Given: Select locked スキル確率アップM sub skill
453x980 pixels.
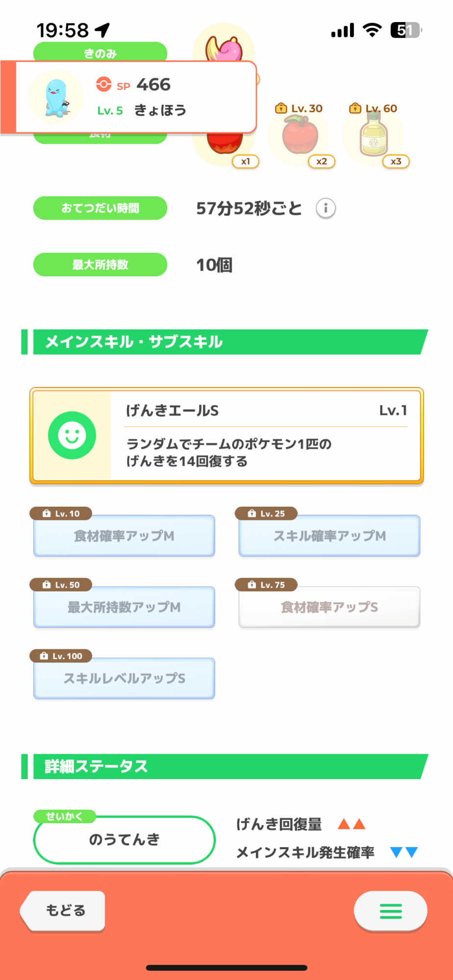Looking at the screenshot, I should tap(329, 536).
